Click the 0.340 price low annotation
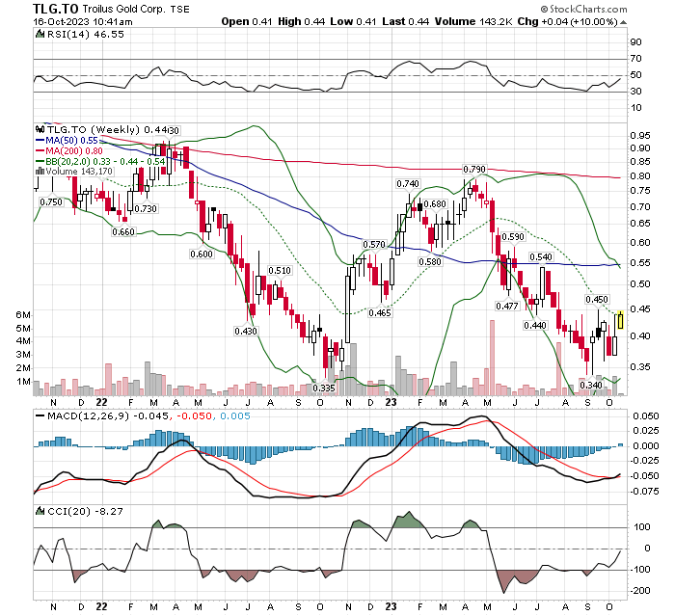The image size is (675, 616). [591, 385]
